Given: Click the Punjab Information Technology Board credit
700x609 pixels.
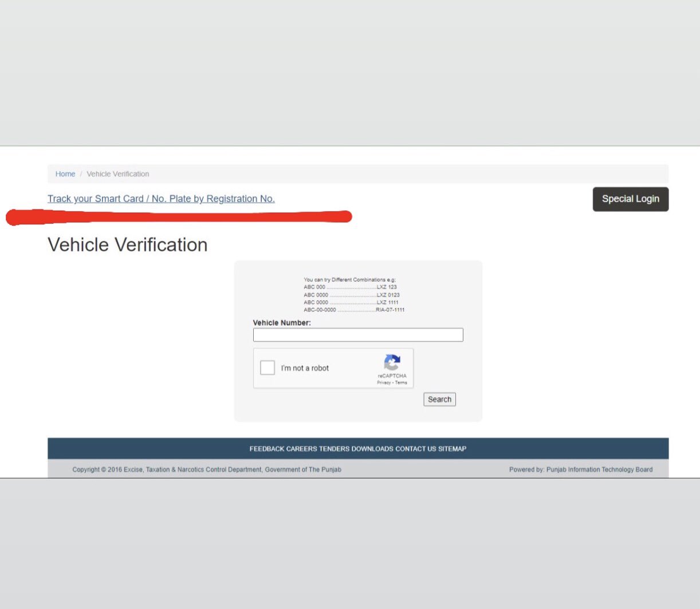Looking at the screenshot, I should point(600,469).
